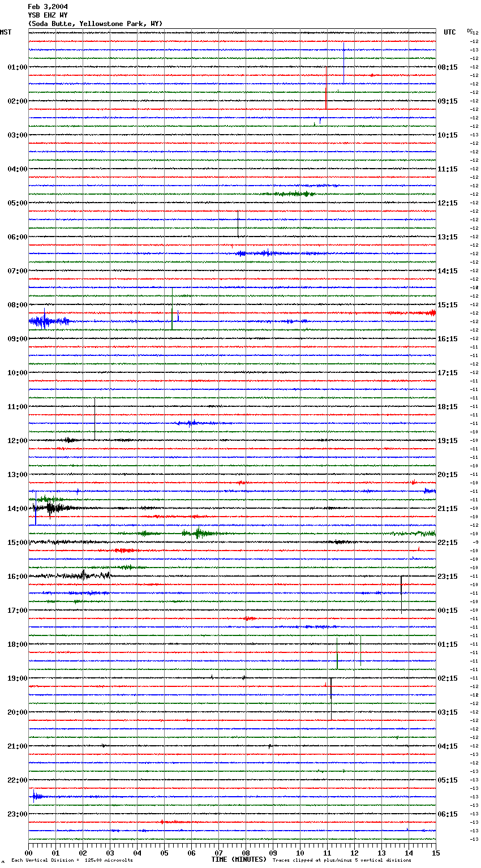
Task: Click 'Traces clipped at plus/minus 5 vertical divisions' note
Action: pyautogui.click(x=342, y=861)
